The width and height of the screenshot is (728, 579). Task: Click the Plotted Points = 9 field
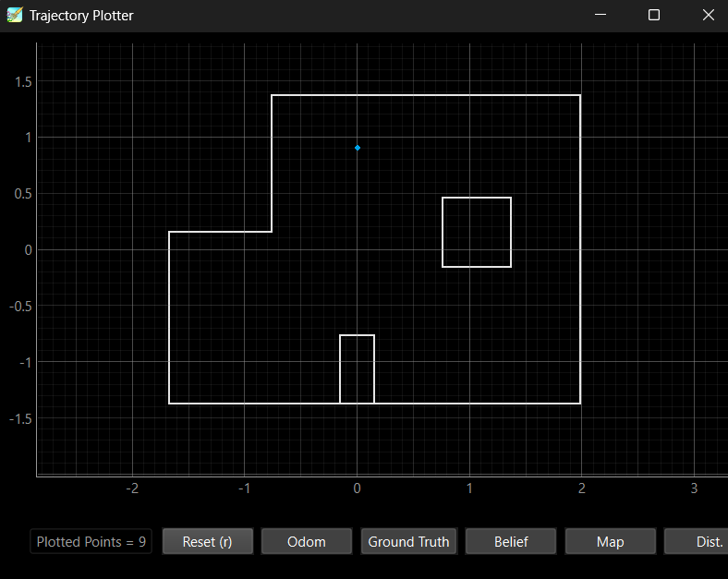[91, 541]
